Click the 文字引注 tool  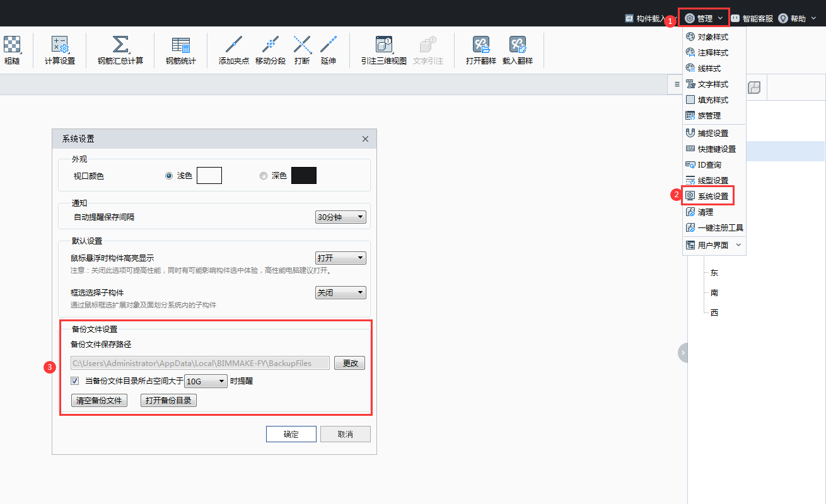tap(428, 50)
